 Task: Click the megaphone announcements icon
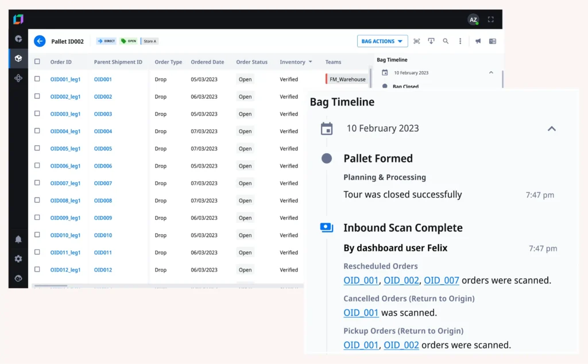click(478, 41)
